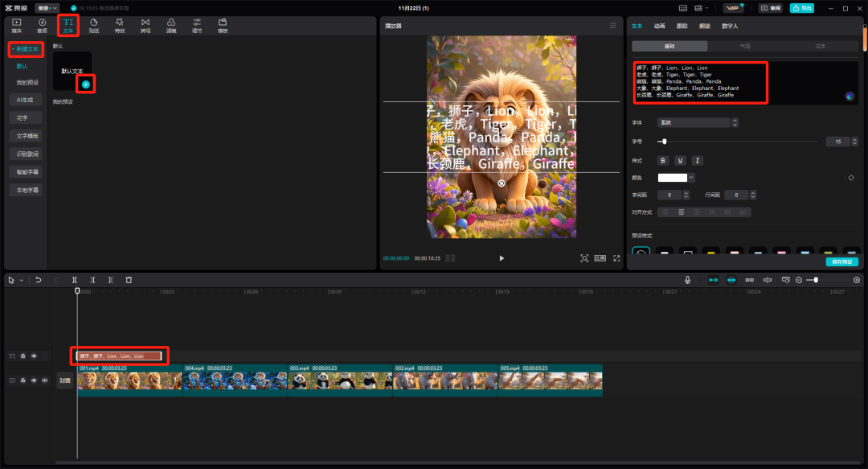The image size is (868, 469).
Task: Mute the main video track audio
Action: [x=44, y=381]
